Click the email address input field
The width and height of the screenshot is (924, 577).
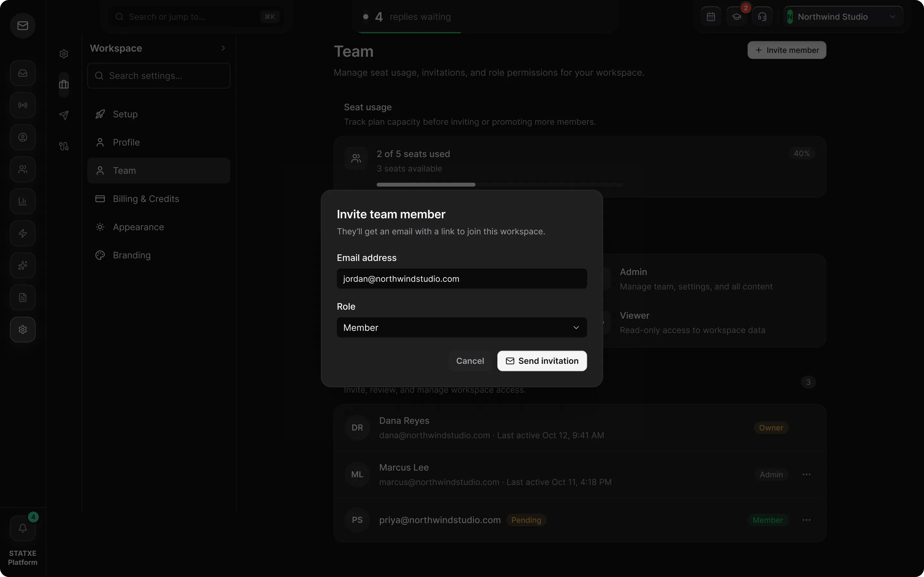tap(462, 279)
